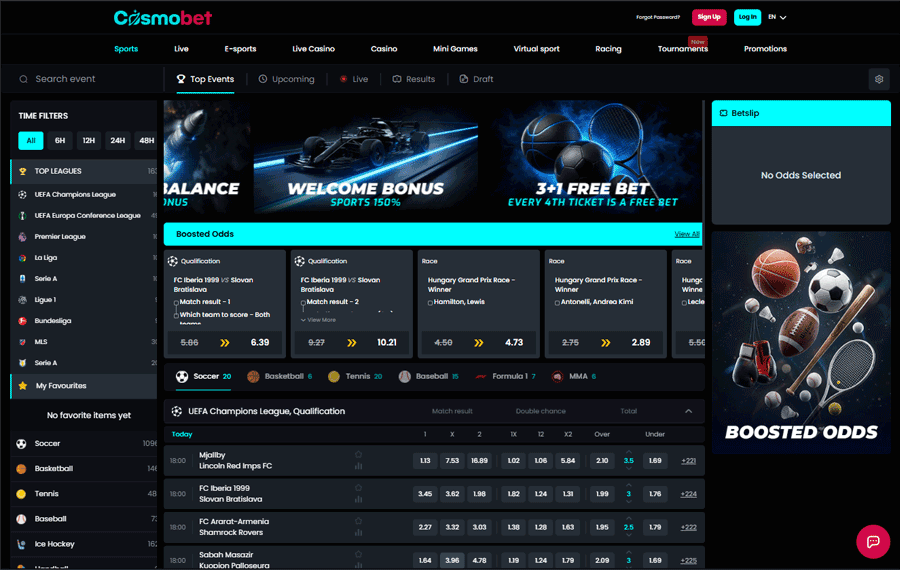This screenshot has height=570, width=900.
Task: Click the Premier League league icon
Action: point(22,236)
